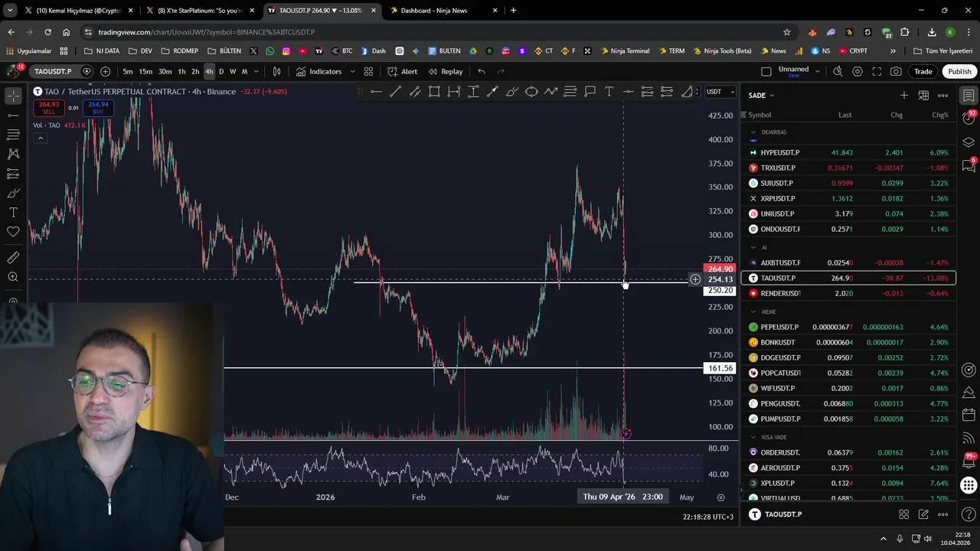The height and width of the screenshot is (551, 980).
Task: Create an Alert
Action: point(403,71)
